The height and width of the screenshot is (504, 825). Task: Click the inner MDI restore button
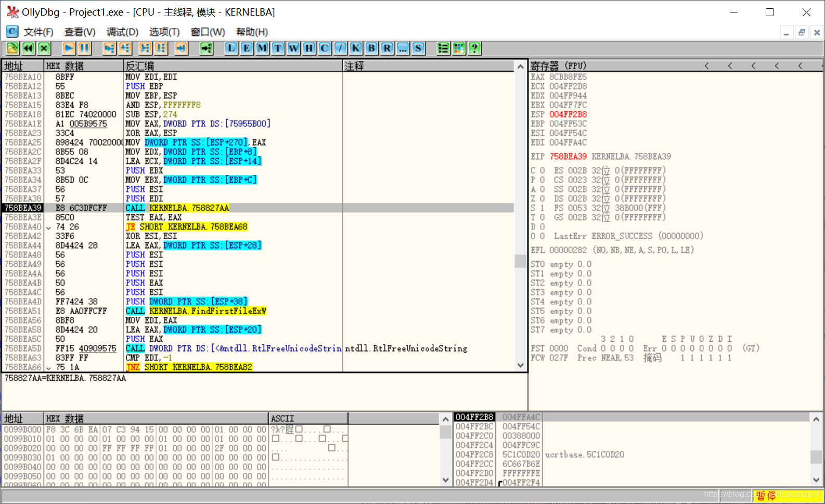pyautogui.click(x=802, y=33)
